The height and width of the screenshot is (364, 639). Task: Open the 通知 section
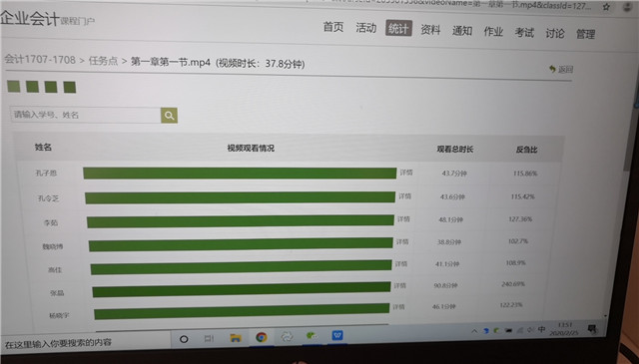[462, 31]
